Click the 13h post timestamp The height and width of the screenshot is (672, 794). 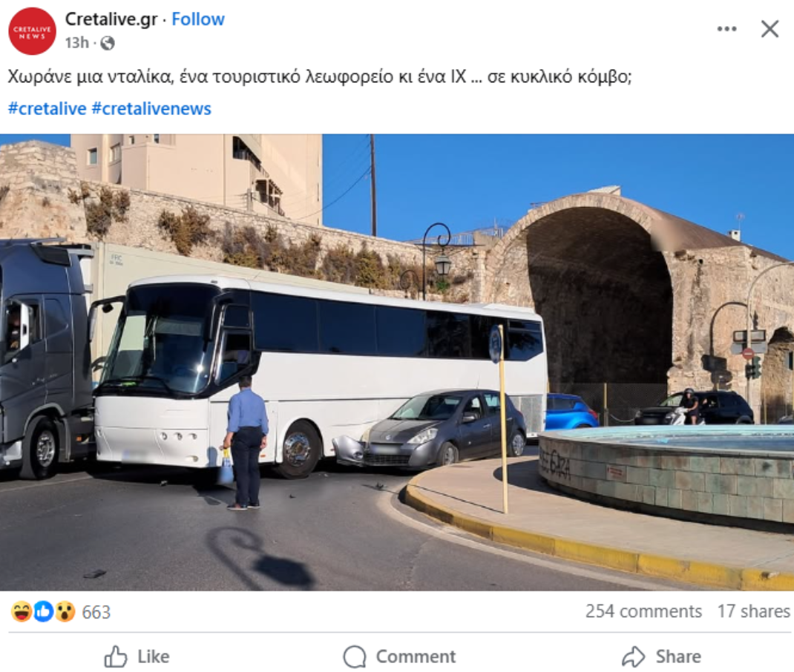click(x=77, y=43)
